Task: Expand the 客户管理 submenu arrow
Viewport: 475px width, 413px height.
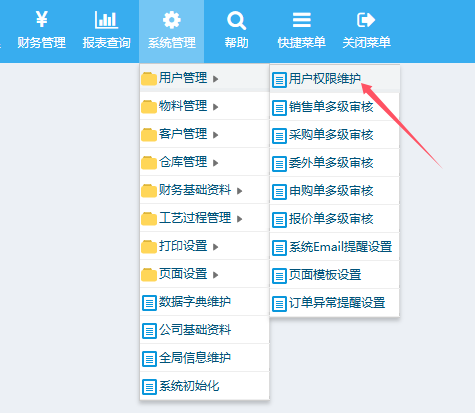Action: coord(216,135)
